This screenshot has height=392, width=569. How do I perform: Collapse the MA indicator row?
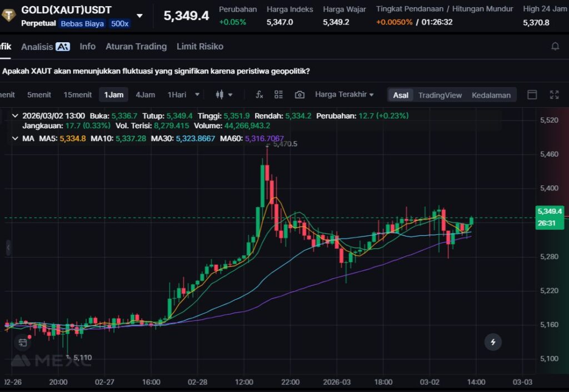click(15, 138)
